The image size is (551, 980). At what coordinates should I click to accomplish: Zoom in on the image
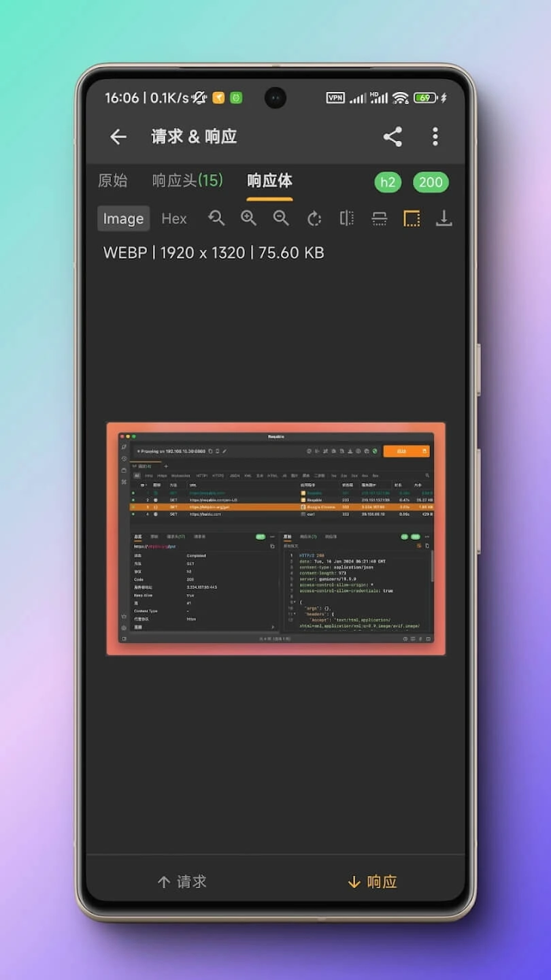(248, 218)
